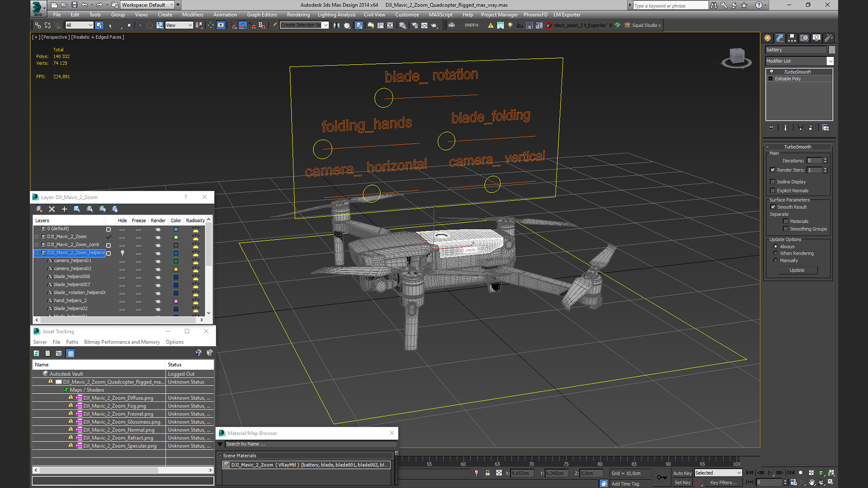Select the Select and Rotate tool
This screenshot has width=868, height=488.
[150, 25]
